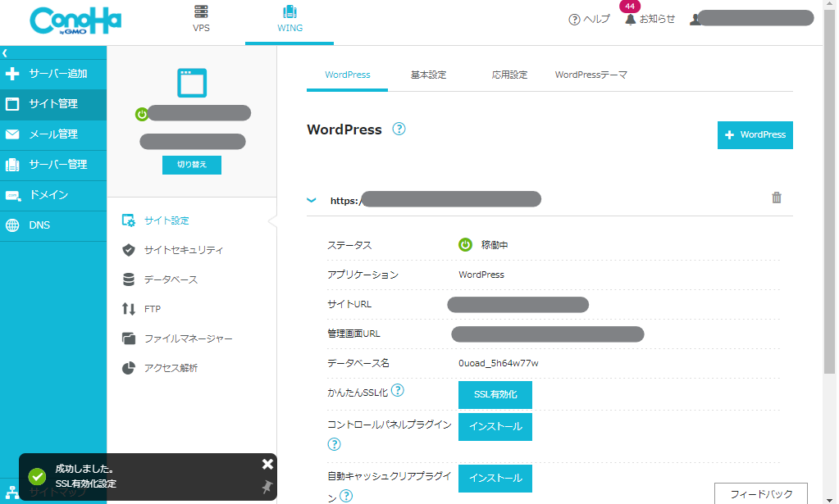Select サイト管理 in the sidebar
The height and width of the screenshot is (504, 839).
pyautogui.click(x=53, y=104)
